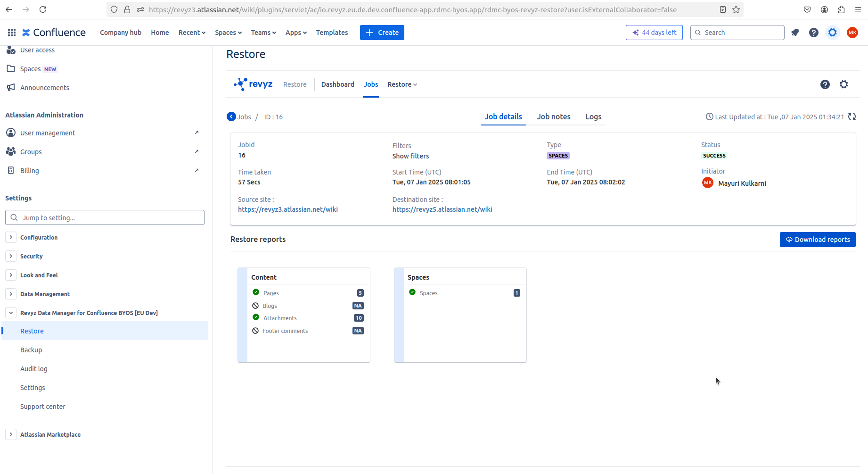868x474 pixels.
Task: Click the 44 days left trial button
Action: coord(654,33)
